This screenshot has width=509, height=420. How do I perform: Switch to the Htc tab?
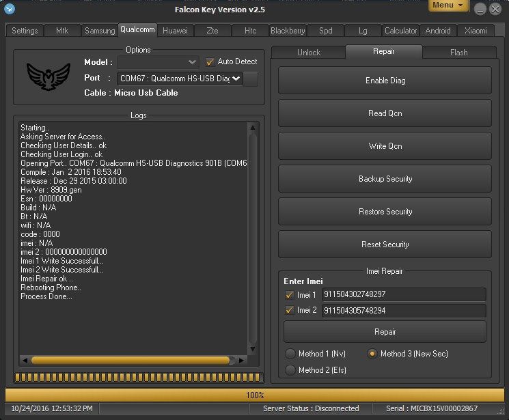250,31
